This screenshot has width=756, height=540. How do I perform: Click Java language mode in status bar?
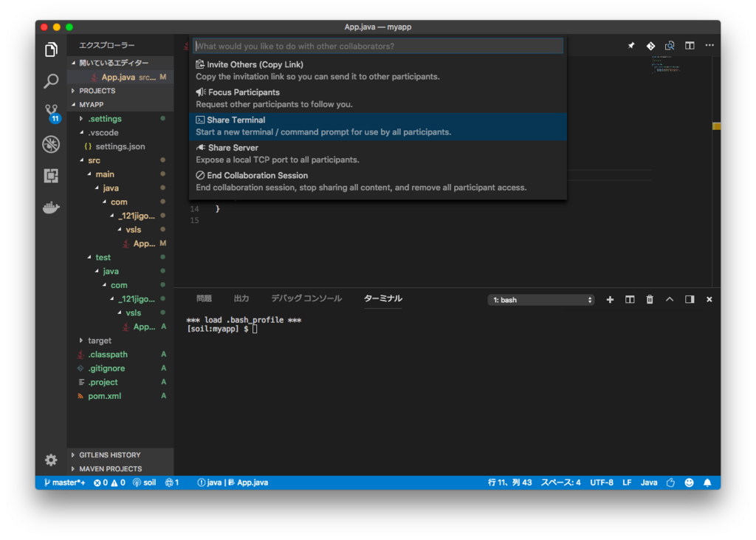click(649, 482)
